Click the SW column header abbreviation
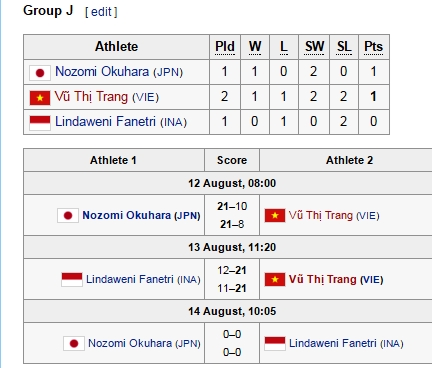The width and height of the screenshot is (432, 368). point(314,47)
